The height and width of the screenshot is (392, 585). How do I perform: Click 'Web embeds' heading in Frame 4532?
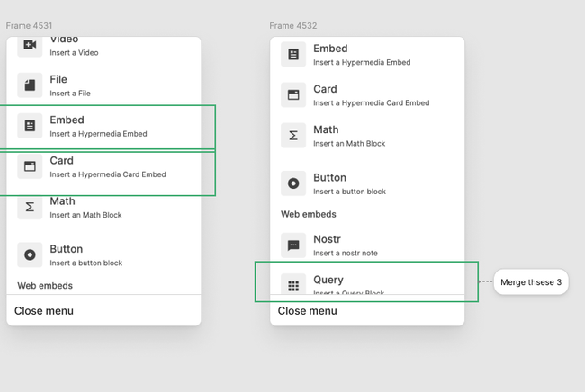point(309,214)
